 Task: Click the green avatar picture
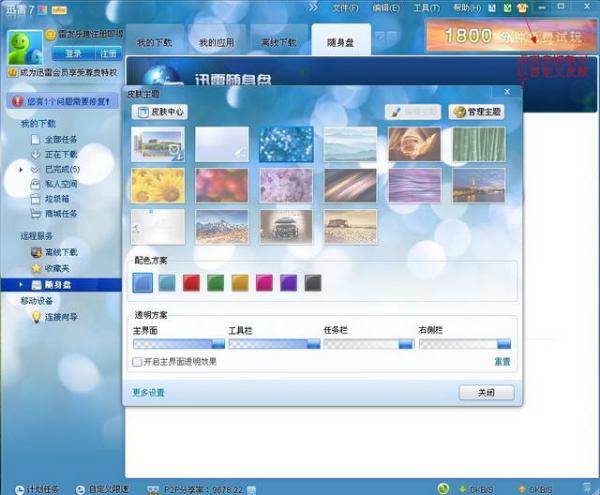coord(25,47)
